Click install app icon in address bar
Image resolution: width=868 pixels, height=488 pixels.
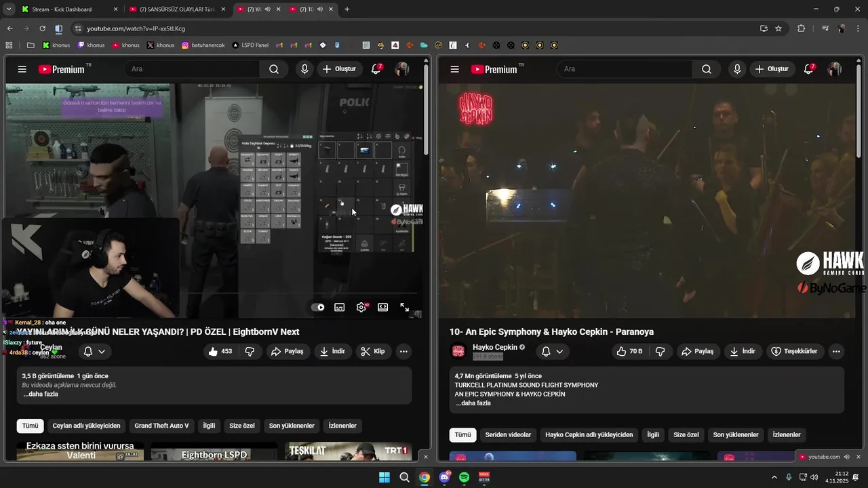764,28
